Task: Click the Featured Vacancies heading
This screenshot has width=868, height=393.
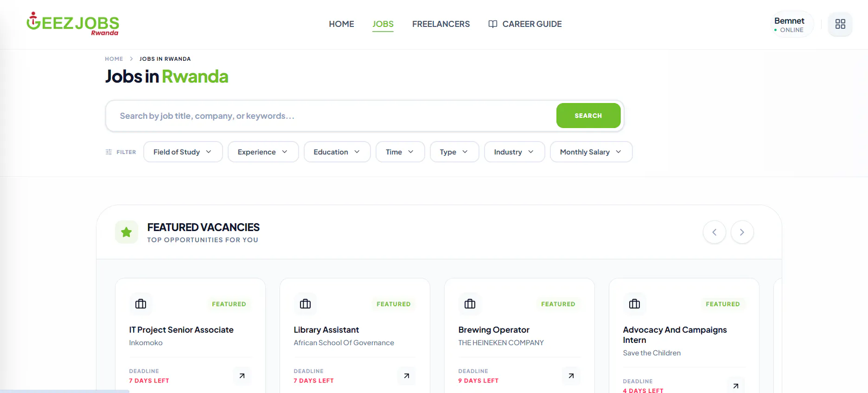Action: 204,227
